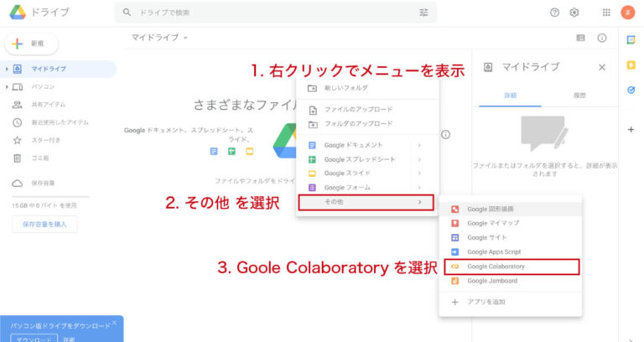Click the search options filter icon
The height and width of the screenshot is (342, 644).
point(423,13)
